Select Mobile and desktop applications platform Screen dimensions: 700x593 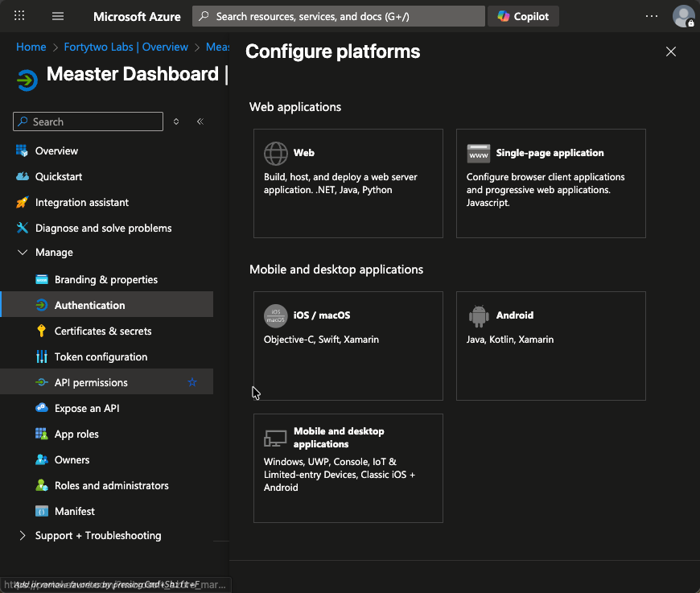coord(348,468)
